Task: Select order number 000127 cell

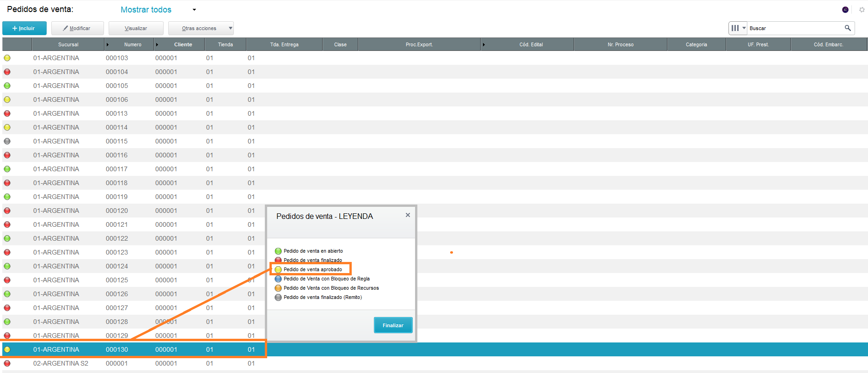Action: click(x=116, y=308)
